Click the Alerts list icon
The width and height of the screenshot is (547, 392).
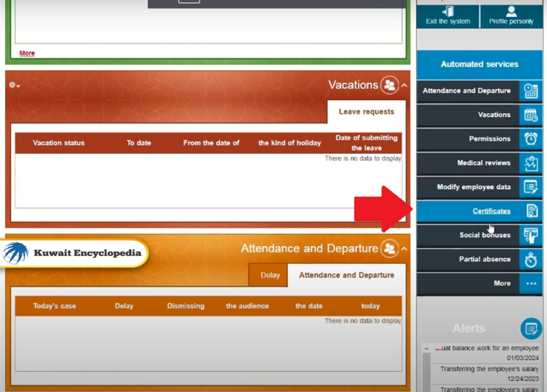pos(530,328)
